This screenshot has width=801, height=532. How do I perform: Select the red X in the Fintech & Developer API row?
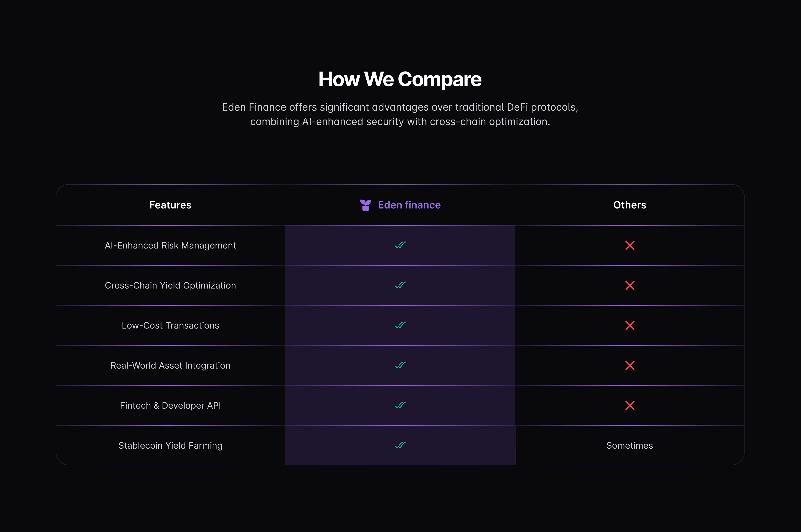630,405
